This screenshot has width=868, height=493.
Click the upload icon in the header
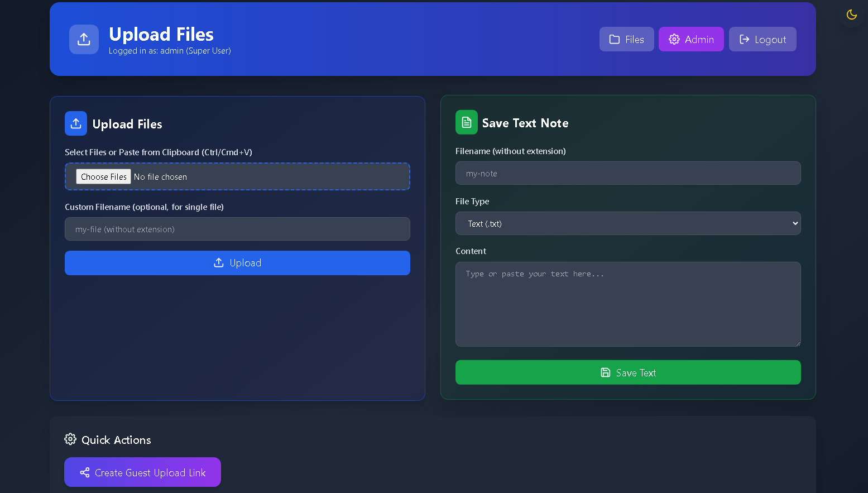(83, 39)
